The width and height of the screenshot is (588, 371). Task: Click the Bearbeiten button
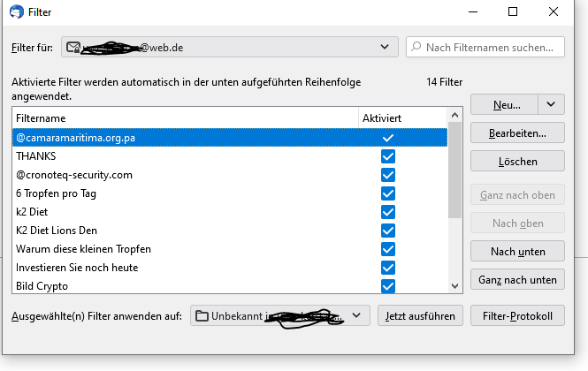tap(516, 133)
